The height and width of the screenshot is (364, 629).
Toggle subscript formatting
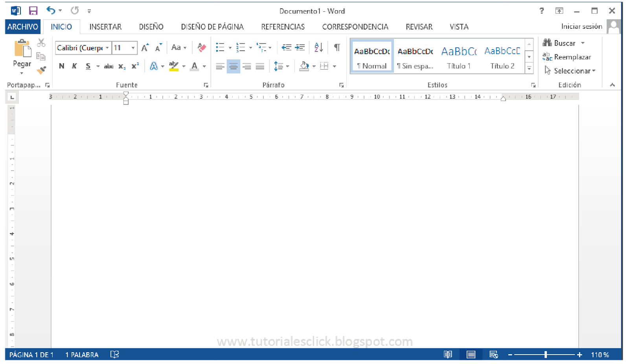click(x=122, y=66)
